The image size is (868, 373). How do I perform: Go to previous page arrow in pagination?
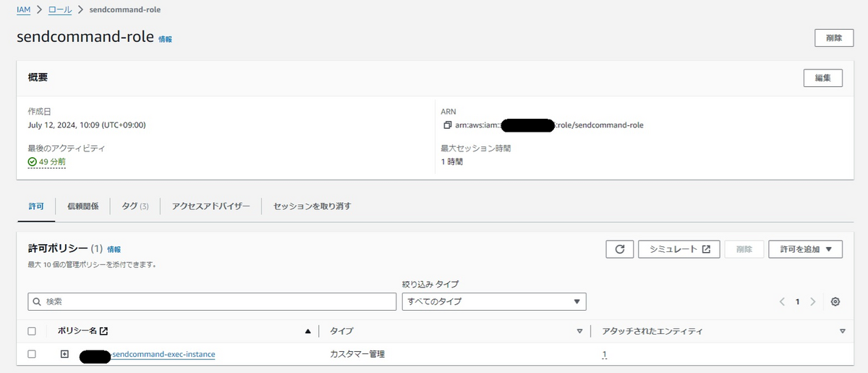pos(782,302)
